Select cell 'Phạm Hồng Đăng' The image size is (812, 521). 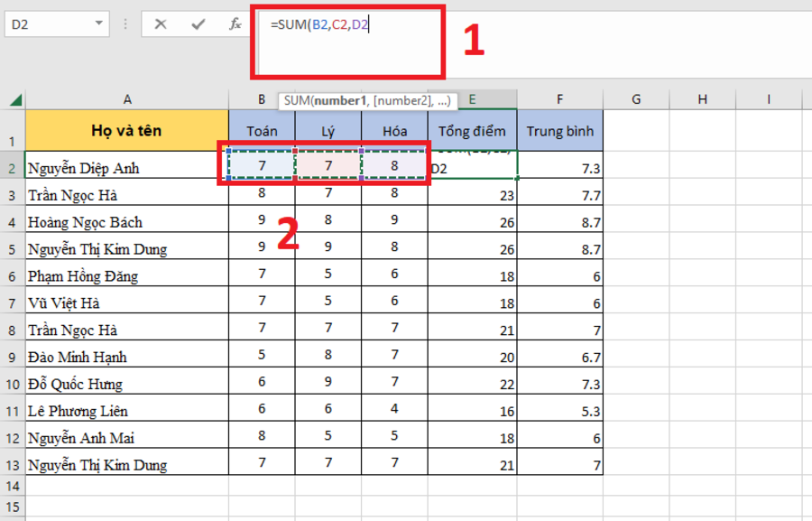coord(127,273)
